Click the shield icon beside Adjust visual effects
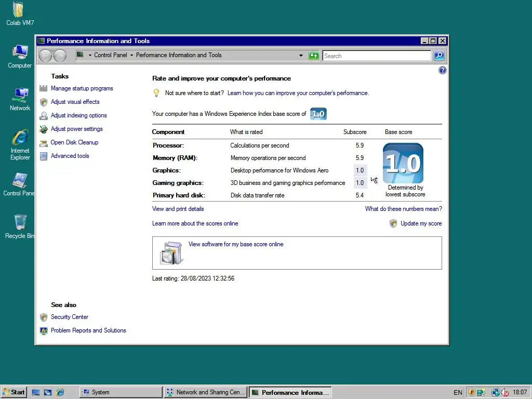The image size is (532, 399). pyautogui.click(x=44, y=102)
